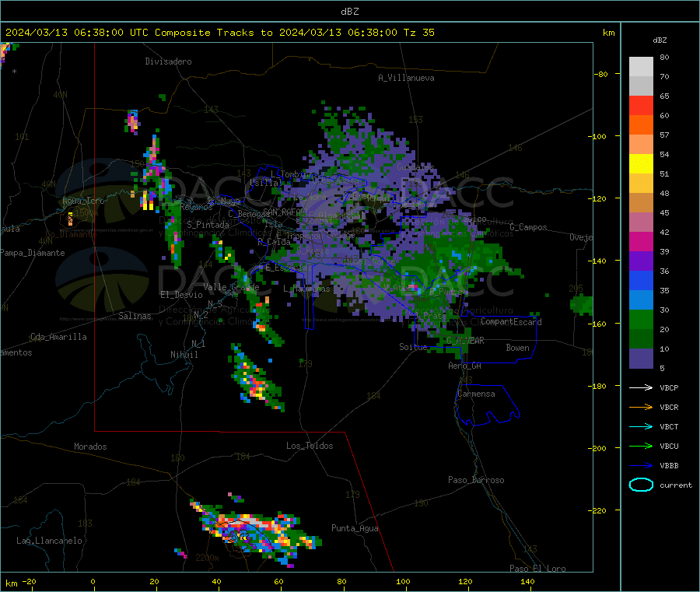Select the bright green 20-30 dBZ color band
The image size is (700, 592).
641,319
